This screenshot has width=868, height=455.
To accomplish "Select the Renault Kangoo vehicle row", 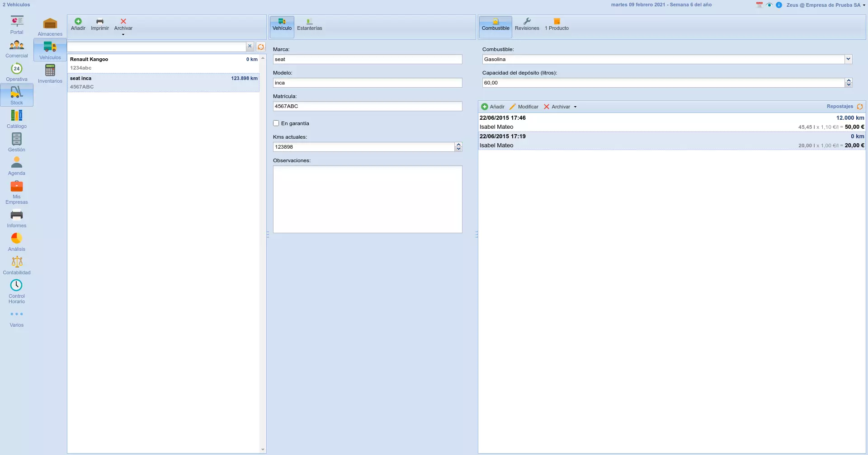I will point(163,63).
